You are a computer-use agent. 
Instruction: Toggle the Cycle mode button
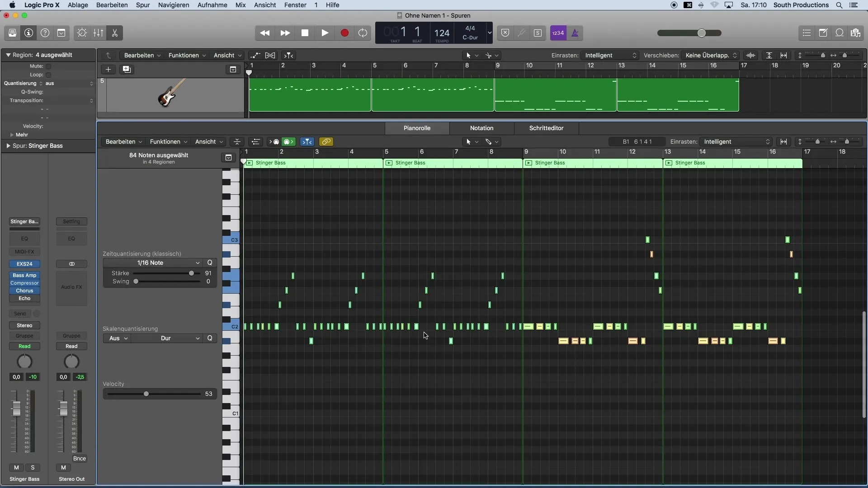click(x=363, y=33)
